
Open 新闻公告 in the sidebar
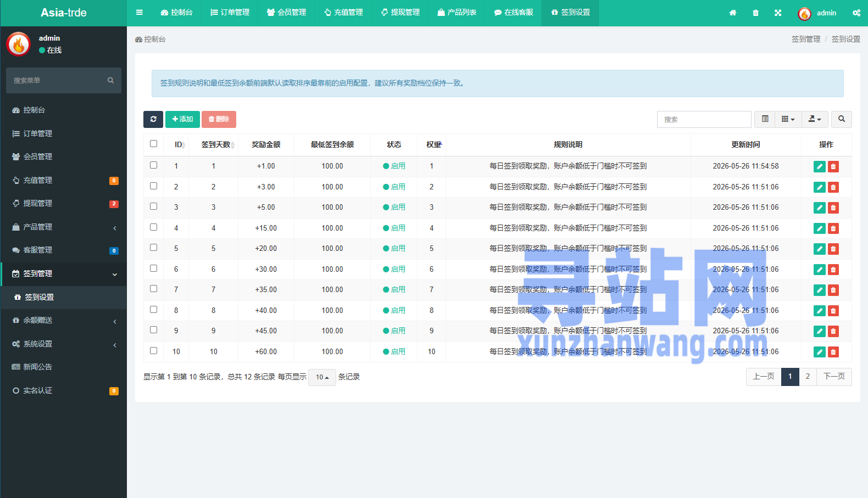[63, 367]
